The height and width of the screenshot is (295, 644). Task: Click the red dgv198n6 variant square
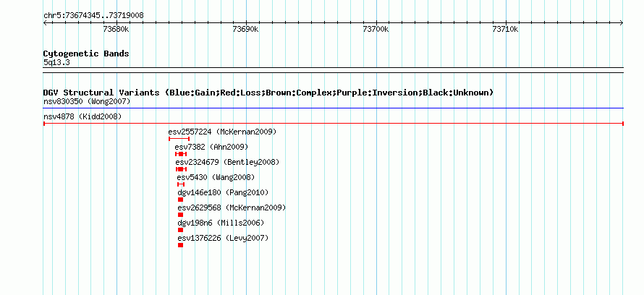pyautogui.click(x=180, y=230)
